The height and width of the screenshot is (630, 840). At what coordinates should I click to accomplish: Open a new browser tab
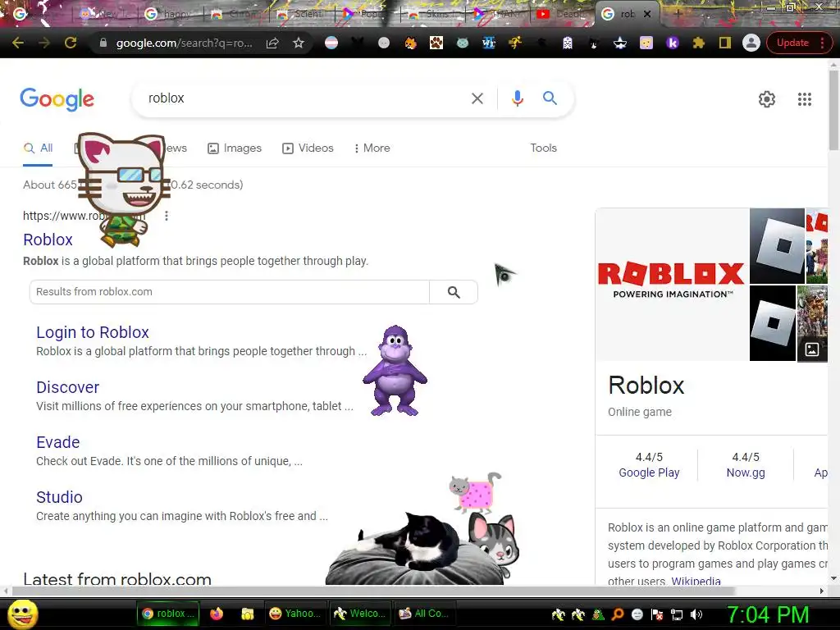coord(678,13)
